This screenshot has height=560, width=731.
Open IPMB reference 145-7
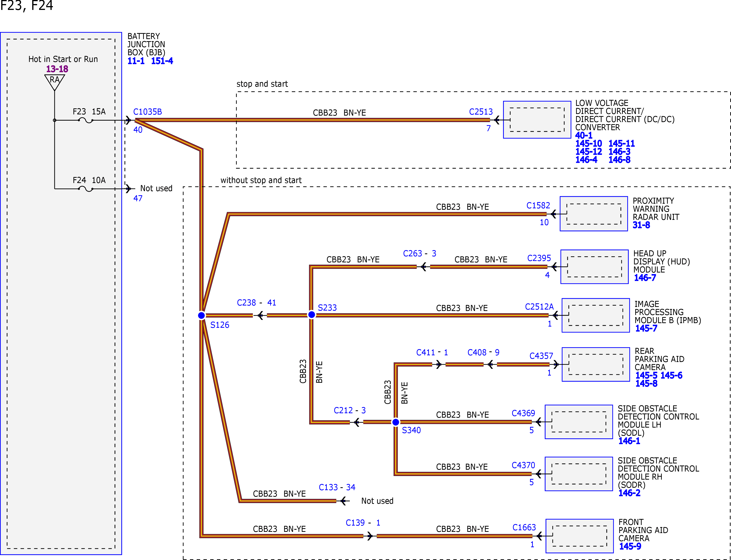coord(646,328)
